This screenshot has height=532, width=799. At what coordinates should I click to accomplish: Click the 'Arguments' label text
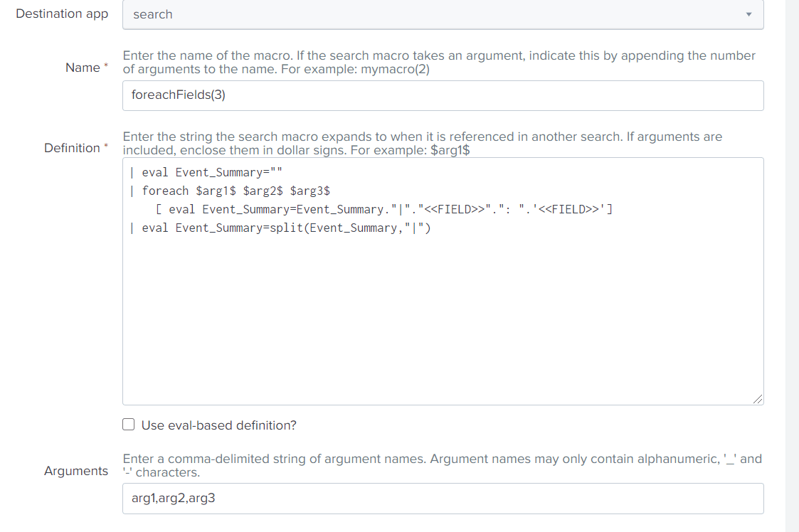[75, 471]
